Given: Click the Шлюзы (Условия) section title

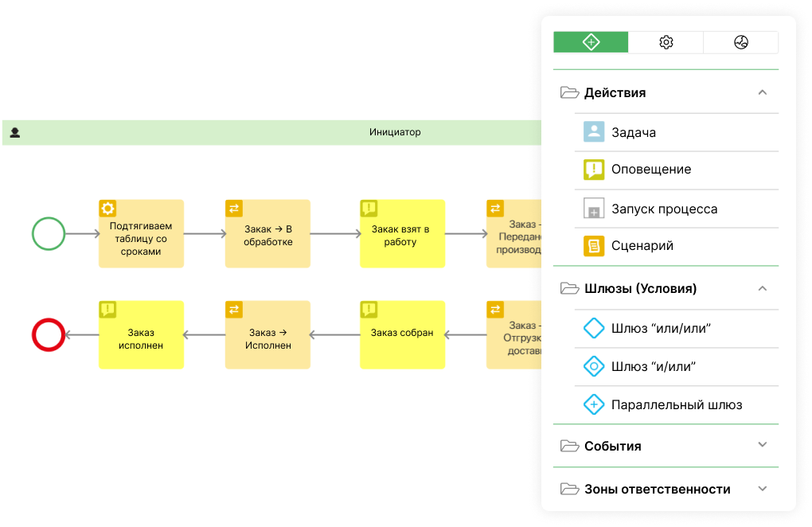Looking at the screenshot, I should pos(641,288).
